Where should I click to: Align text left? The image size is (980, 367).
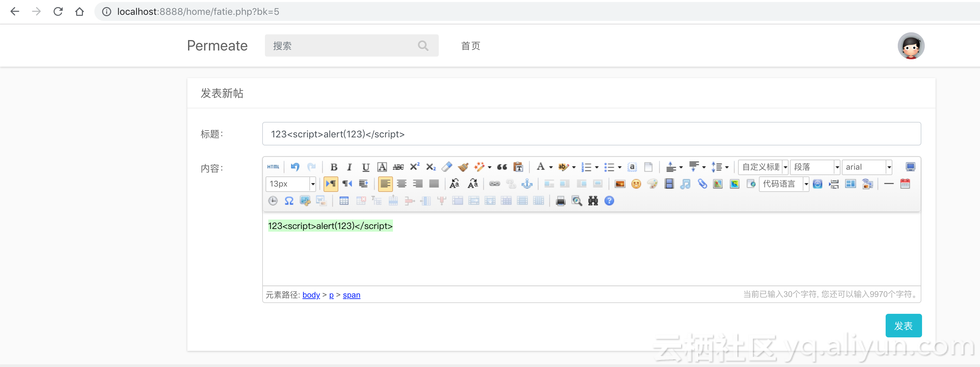385,184
